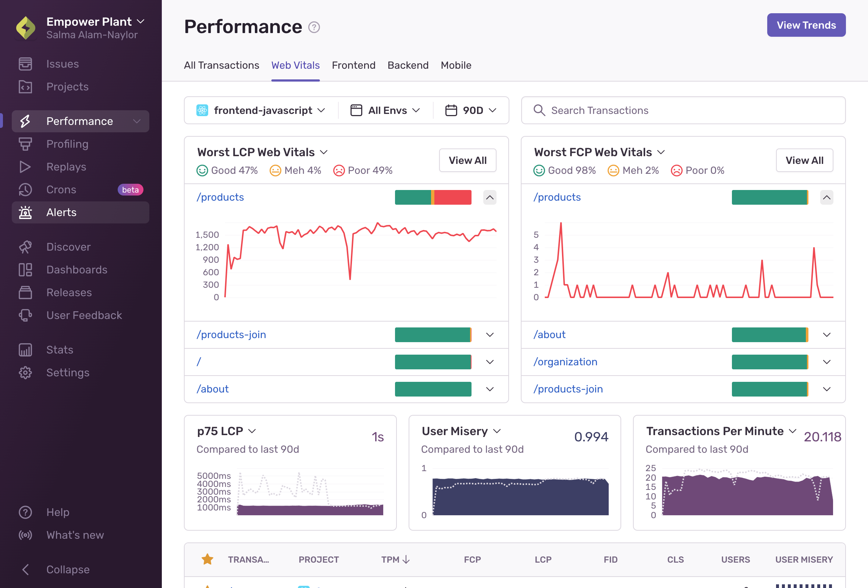Open Help in sidebar
The width and height of the screenshot is (868, 588).
[x=80, y=512]
